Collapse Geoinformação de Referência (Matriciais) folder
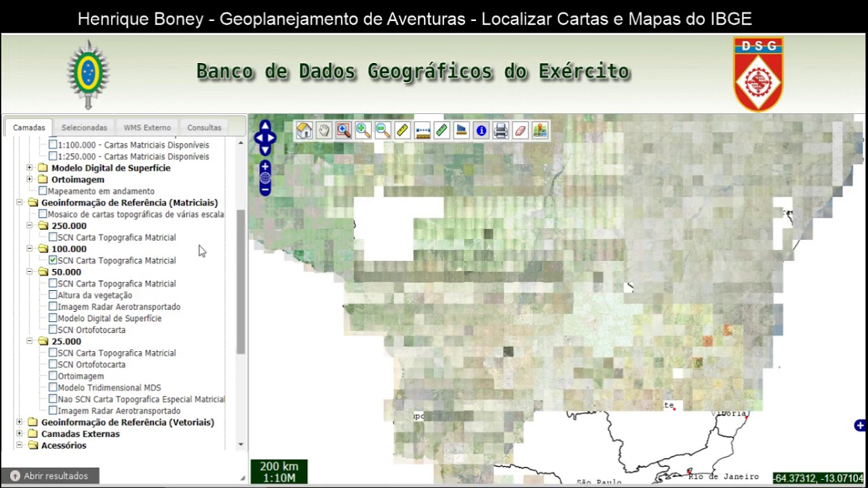The image size is (868, 488). [19, 202]
